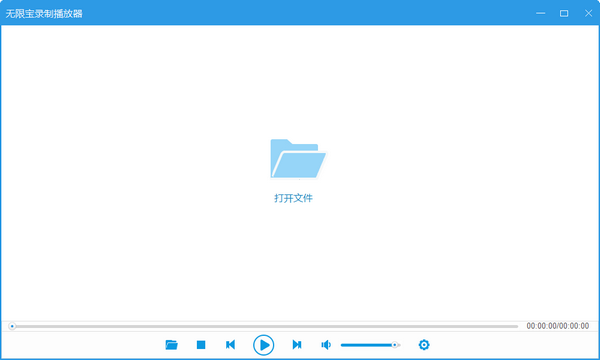
Task: Stop playback with the square stop button
Action: (201, 345)
